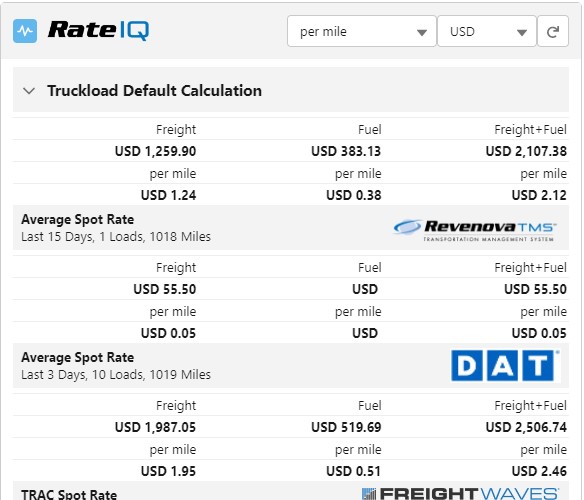
Task: Click the USD 2,107.38 Freight+Fuel value
Action: pyautogui.click(x=526, y=151)
